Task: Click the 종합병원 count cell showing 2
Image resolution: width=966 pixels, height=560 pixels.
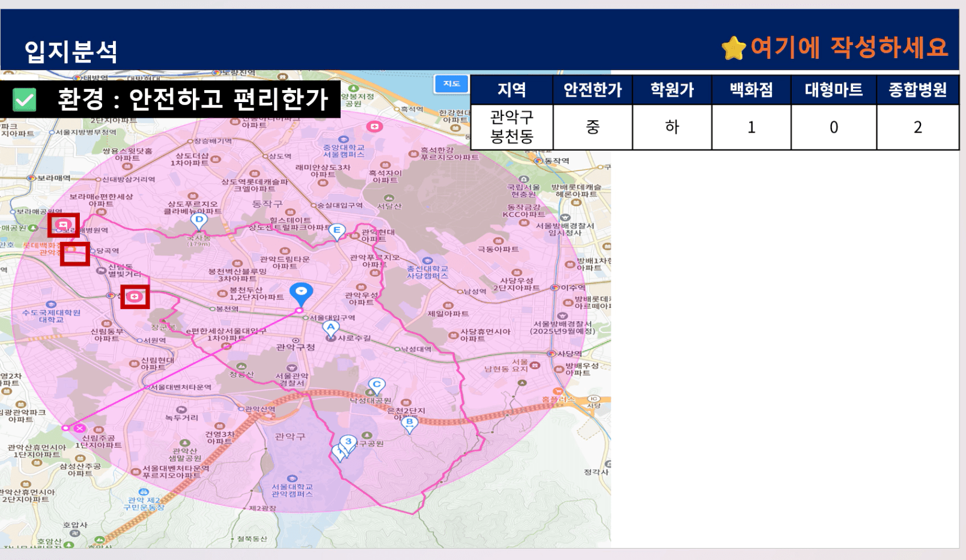Action: pos(917,127)
